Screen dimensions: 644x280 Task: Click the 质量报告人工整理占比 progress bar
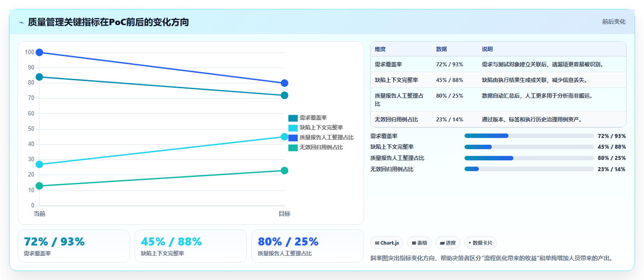point(529,158)
